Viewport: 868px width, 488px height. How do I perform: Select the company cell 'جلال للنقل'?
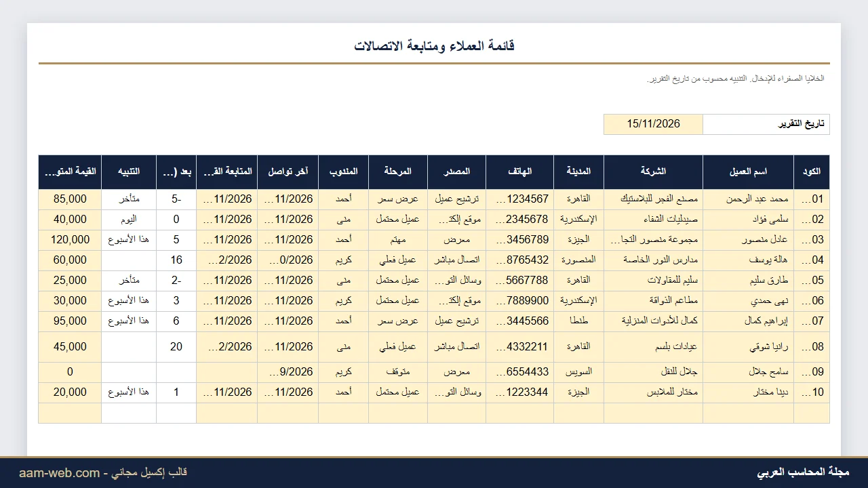[x=653, y=372]
